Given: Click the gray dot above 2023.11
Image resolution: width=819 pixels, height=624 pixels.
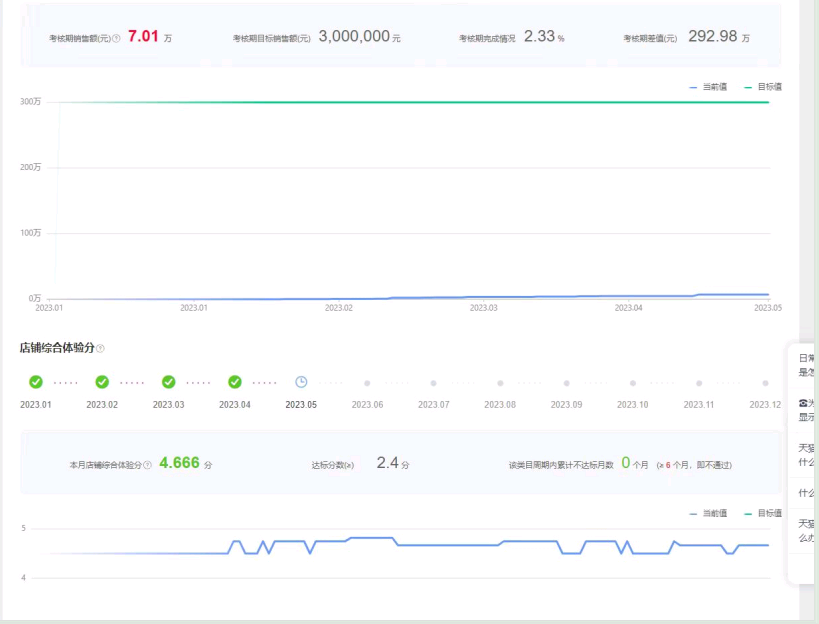Looking at the screenshot, I should [699, 383].
